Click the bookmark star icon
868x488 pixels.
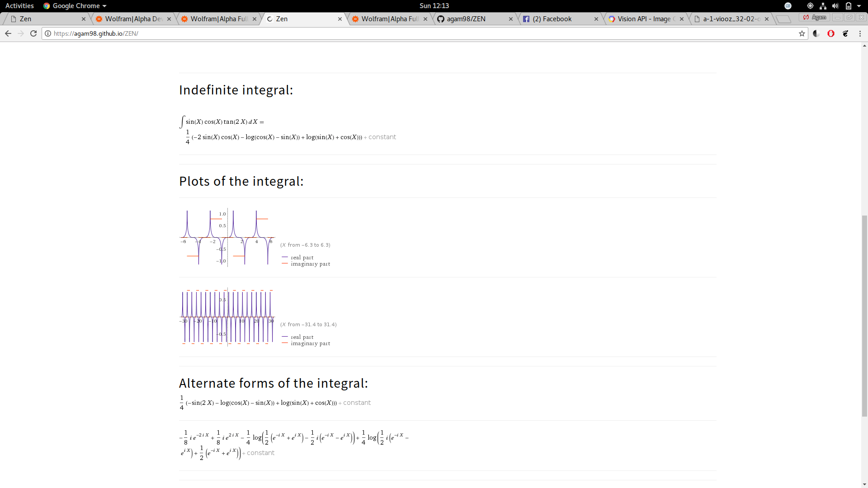tap(802, 33)
